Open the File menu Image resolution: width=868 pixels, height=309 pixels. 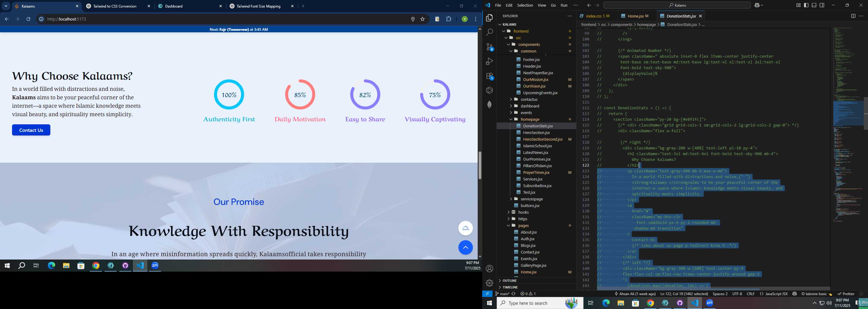(x=498, y=5)
